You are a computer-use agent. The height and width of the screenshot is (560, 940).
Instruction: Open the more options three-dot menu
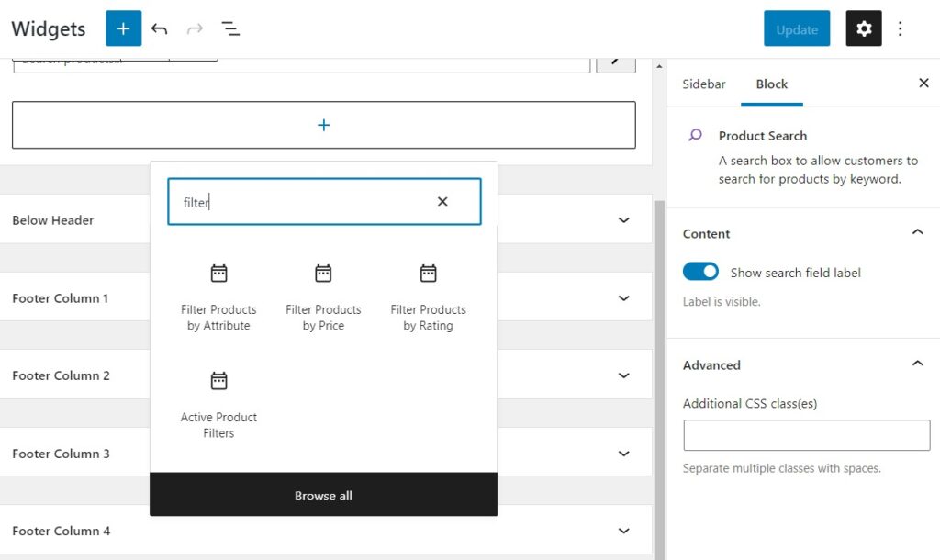[901, 28]
